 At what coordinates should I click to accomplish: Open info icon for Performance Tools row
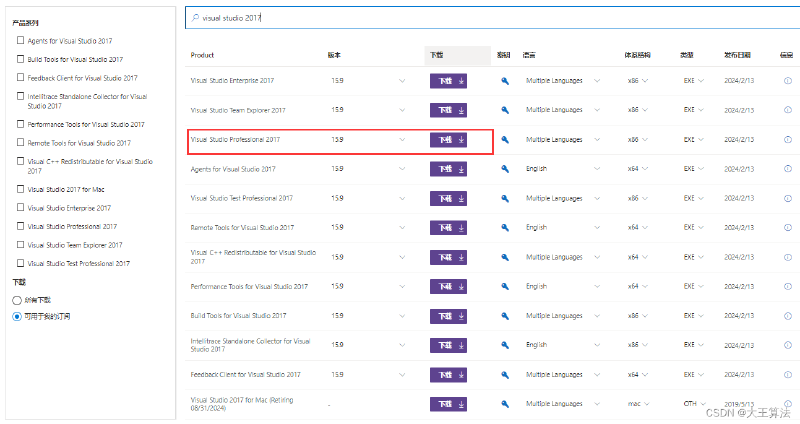[787, 286]
